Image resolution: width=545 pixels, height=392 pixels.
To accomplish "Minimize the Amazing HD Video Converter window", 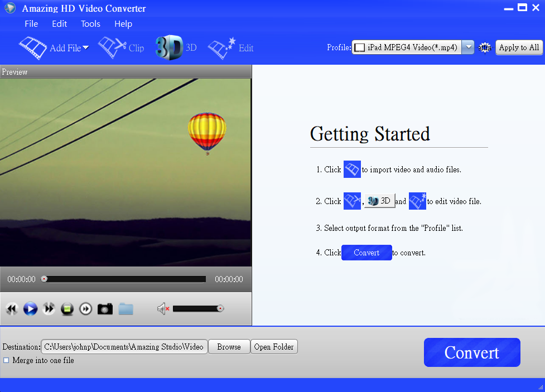I will [509, 8].
